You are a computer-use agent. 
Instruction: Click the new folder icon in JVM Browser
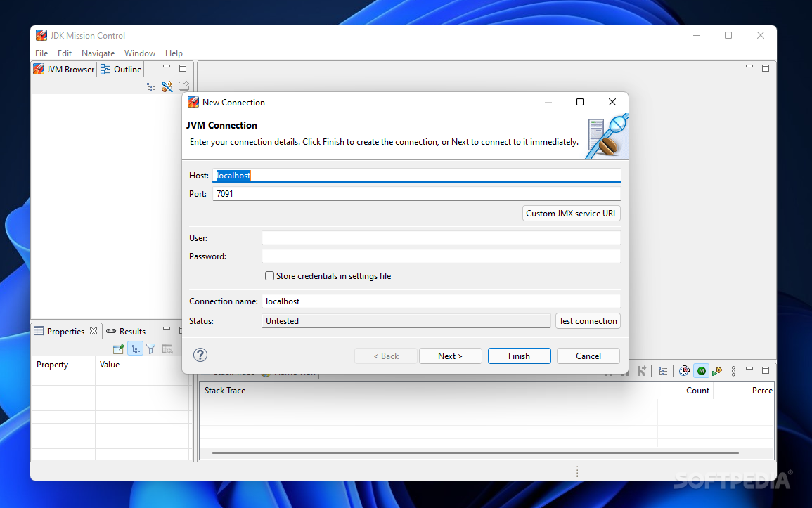point(183,86)
